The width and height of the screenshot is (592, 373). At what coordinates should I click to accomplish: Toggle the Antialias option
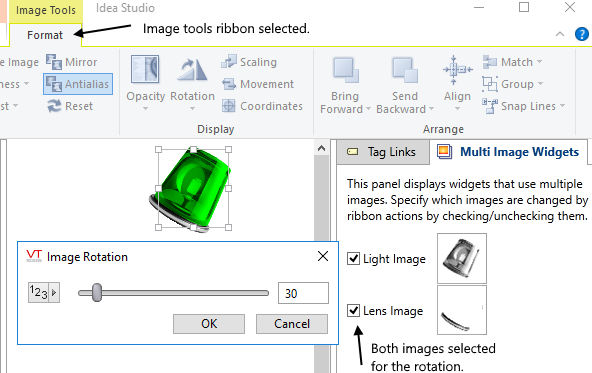pos(78,84)
